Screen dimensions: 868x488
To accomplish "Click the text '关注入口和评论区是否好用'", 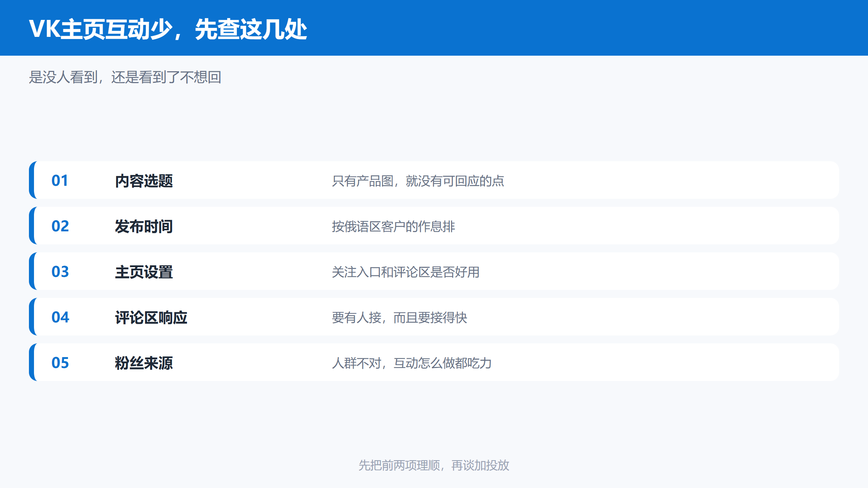I will (406, 272).
